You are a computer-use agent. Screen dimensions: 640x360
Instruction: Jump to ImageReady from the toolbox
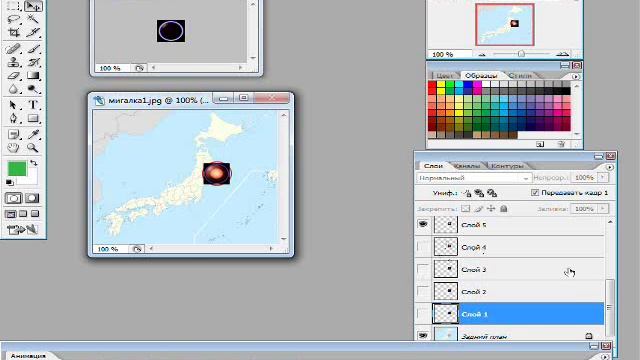(x=22, y=230)
